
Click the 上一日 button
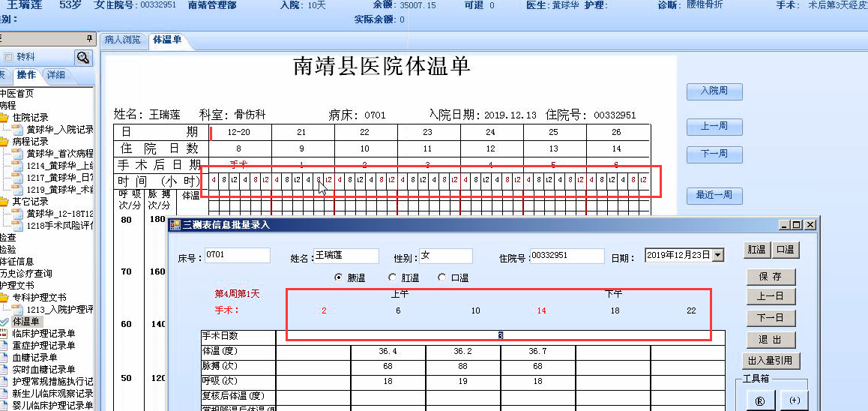tap(771, 296)
